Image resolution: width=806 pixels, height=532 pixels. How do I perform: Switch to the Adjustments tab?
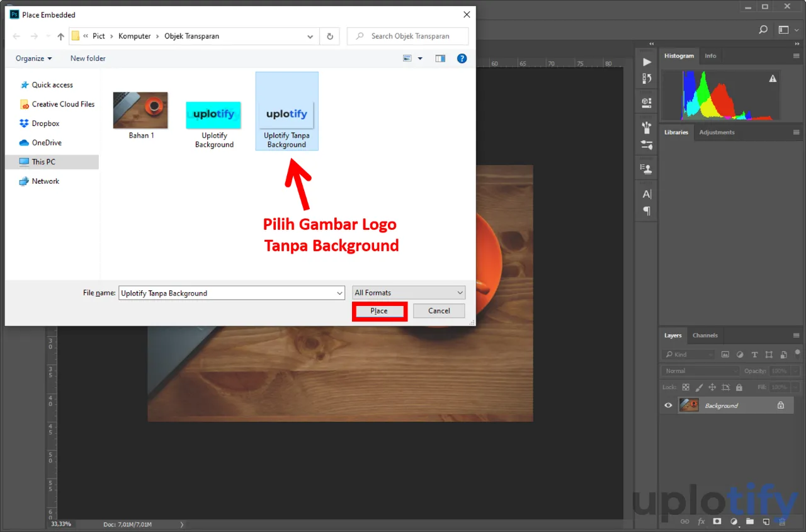tap(717, 132)
